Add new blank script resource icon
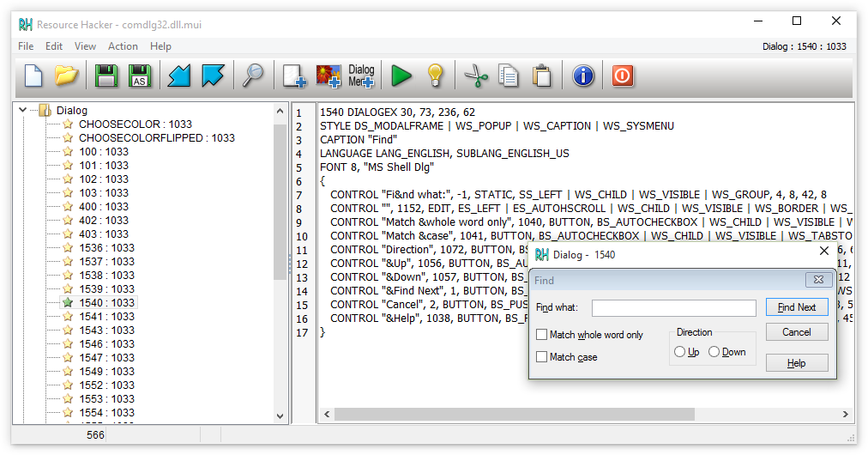The height and width of the screenshot is (455, 868). tap(294, 76)
